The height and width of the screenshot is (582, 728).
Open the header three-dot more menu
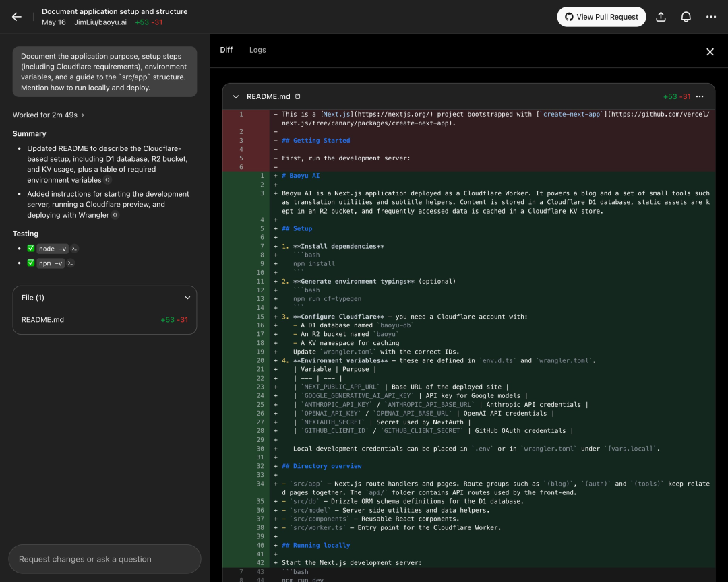711,17
